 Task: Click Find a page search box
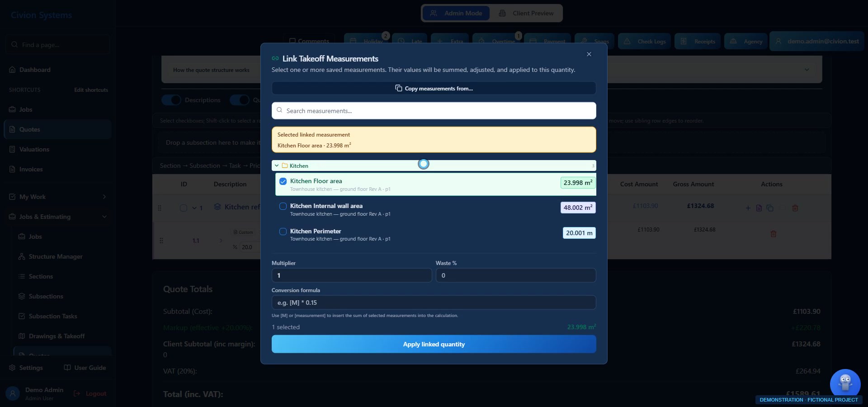(x=57, y=45)
